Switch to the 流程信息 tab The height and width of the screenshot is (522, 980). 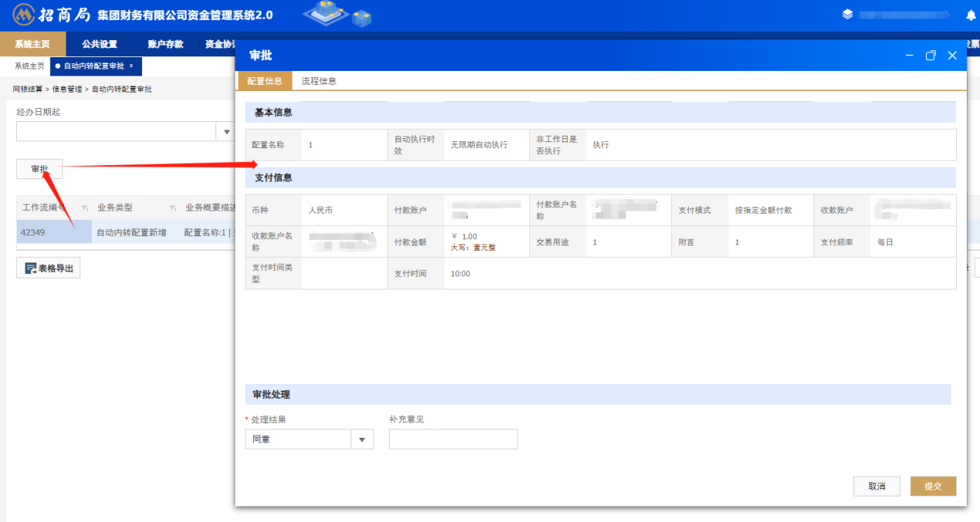click(x=318, y=81)
